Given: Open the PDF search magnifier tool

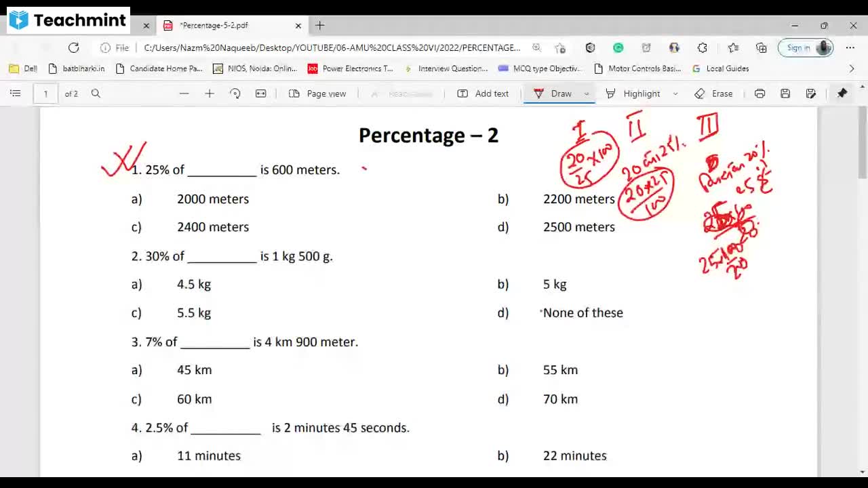Looking at the screenshot, I should click(x=96, y=94).
